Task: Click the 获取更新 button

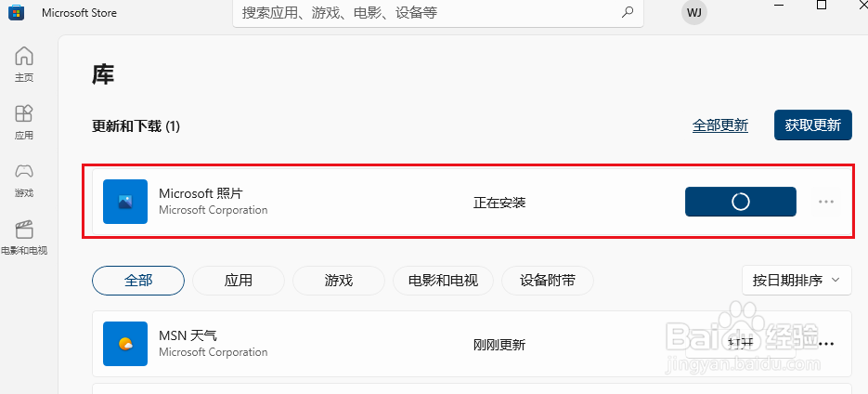Action: pyautogui.click(x=812, y=125)
